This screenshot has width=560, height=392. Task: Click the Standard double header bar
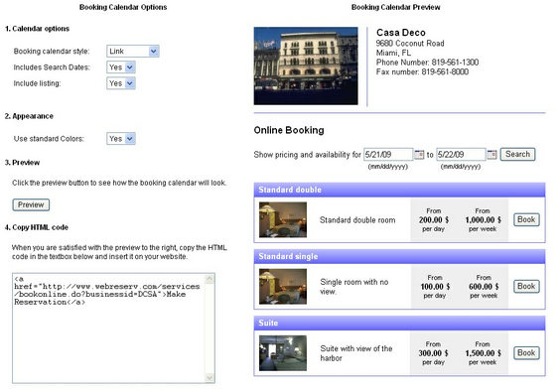[399, 190]
